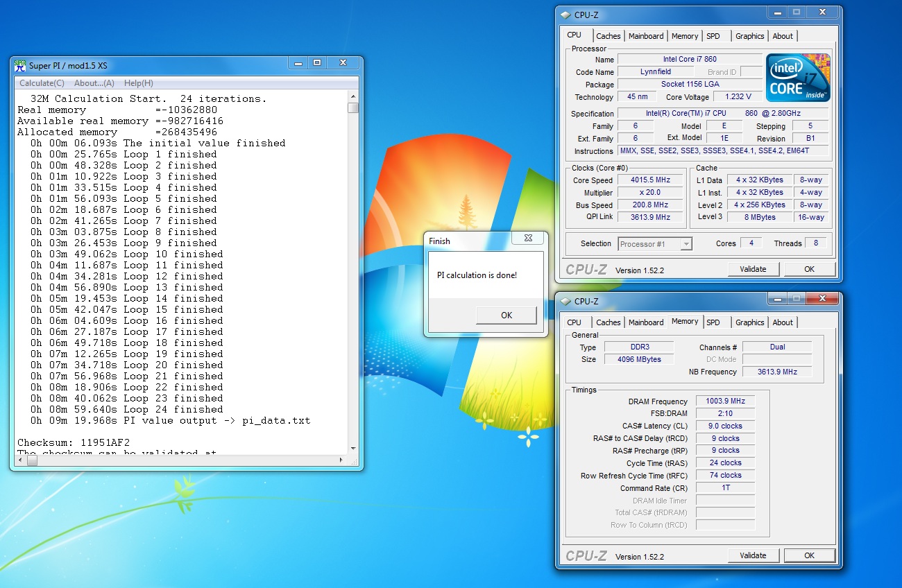Click the Intel Core i7 860 name field
The height and width of the screenshot is (588, 902).
coord(690,60)
